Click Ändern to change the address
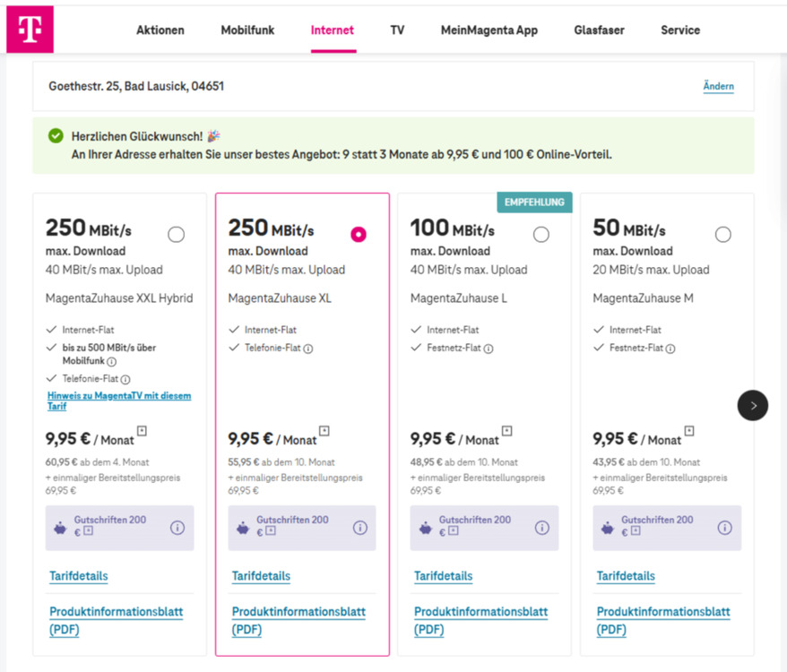787x672 pixels. (718, 87)
